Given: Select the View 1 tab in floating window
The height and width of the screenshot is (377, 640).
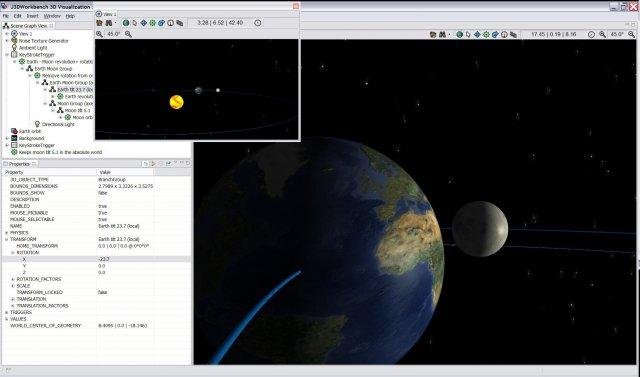Looking at the screenshot, I should 106,14.
